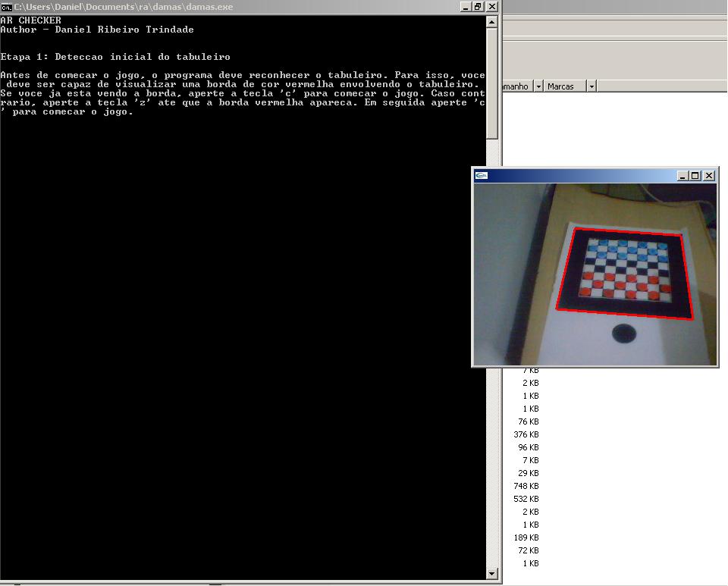
Task: Maximize the camera preview window
Action: [x=695, y=175]
